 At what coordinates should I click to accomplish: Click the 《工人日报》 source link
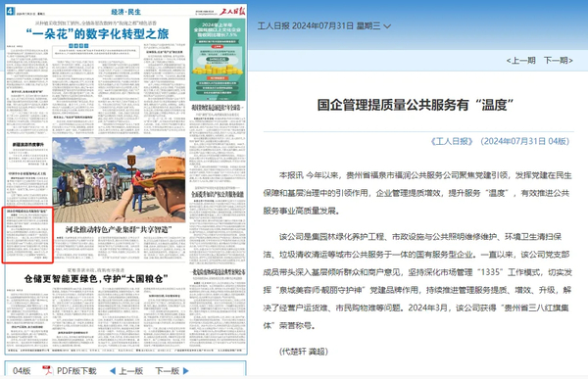click(x=452, y=141)
